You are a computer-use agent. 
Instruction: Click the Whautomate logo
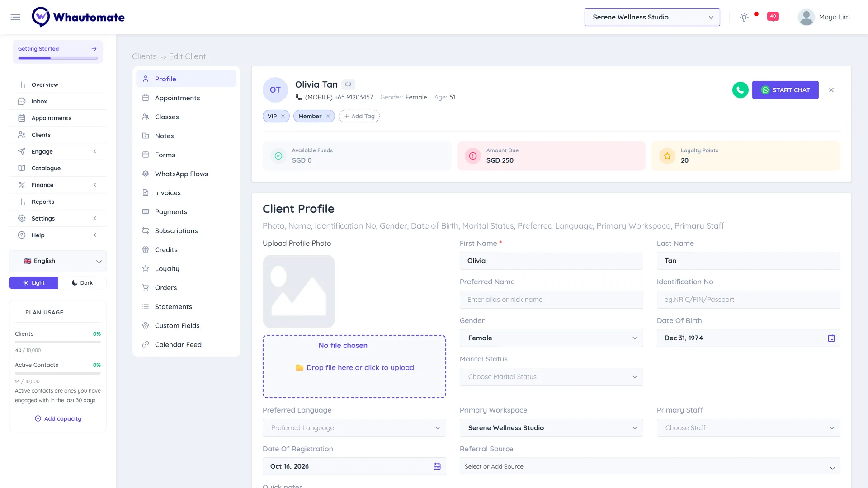click(x=78, y=17)
